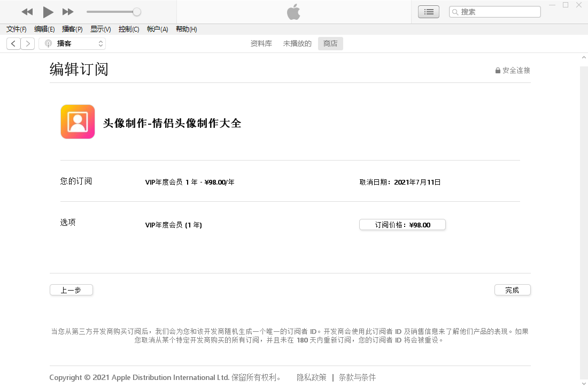Click the 搜索 search field
This screenshot has width=588, height=388.
tap(494, 12)
